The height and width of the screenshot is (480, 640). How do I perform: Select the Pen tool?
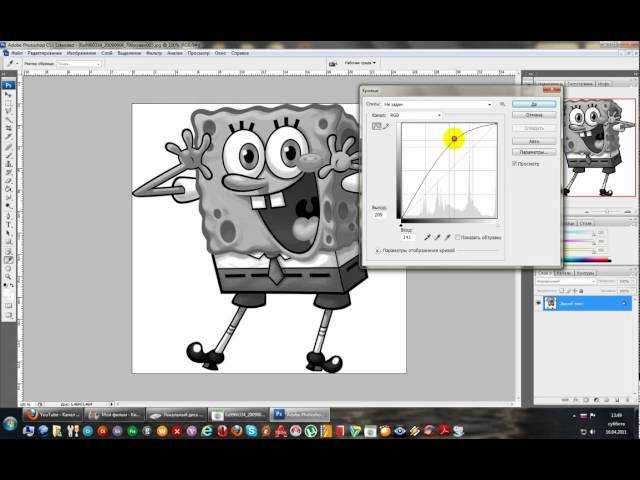(8, 216)
